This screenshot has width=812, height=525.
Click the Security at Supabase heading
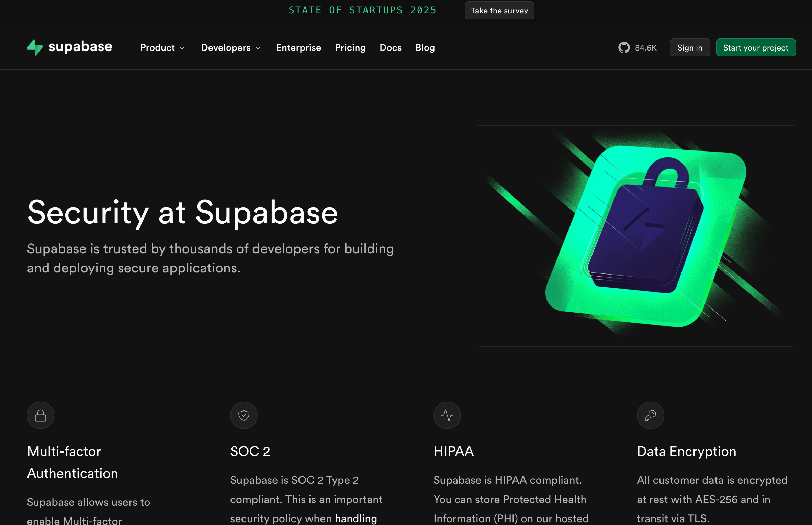[183, 213]
